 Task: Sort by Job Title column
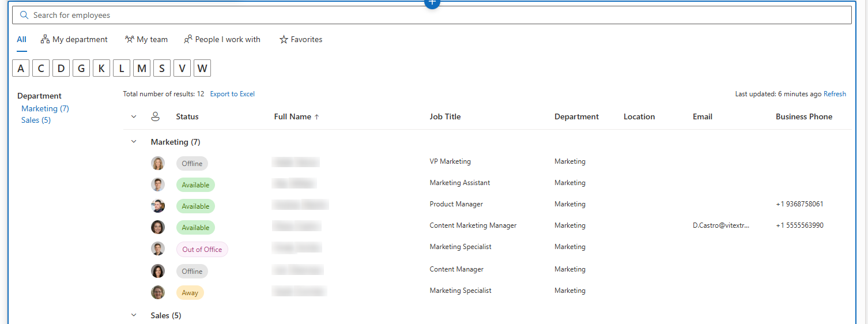click(445, 116)
